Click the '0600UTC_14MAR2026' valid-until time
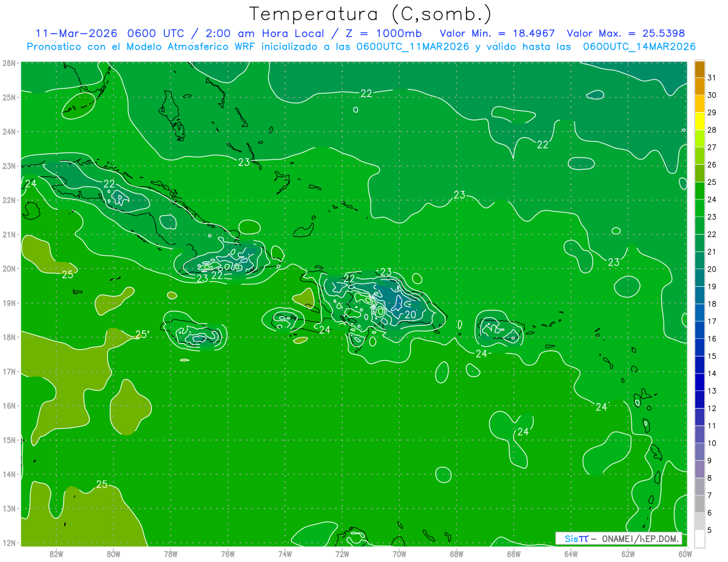Viewport: 728px width, 562px height. point(639,46)
